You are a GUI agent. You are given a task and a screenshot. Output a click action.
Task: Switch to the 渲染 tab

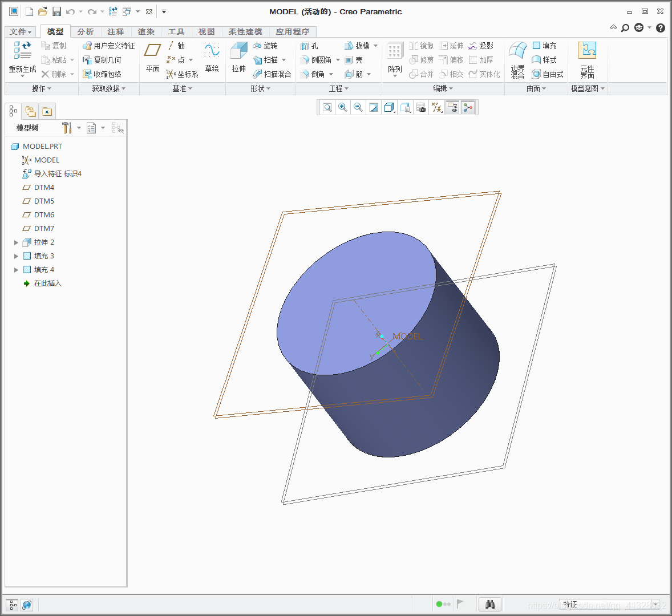pyautogui.click(x=145, y=32)
